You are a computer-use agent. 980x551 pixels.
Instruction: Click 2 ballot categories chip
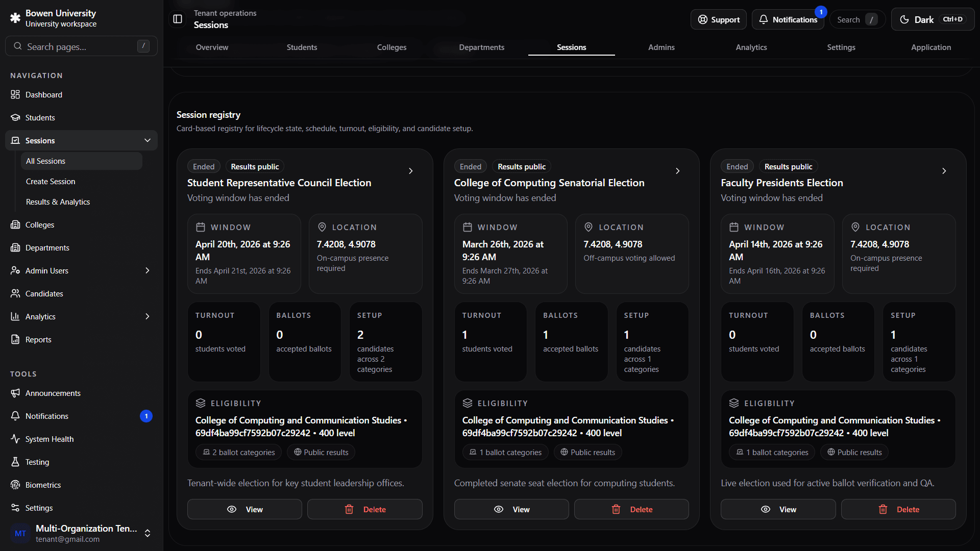pos(238,452)
